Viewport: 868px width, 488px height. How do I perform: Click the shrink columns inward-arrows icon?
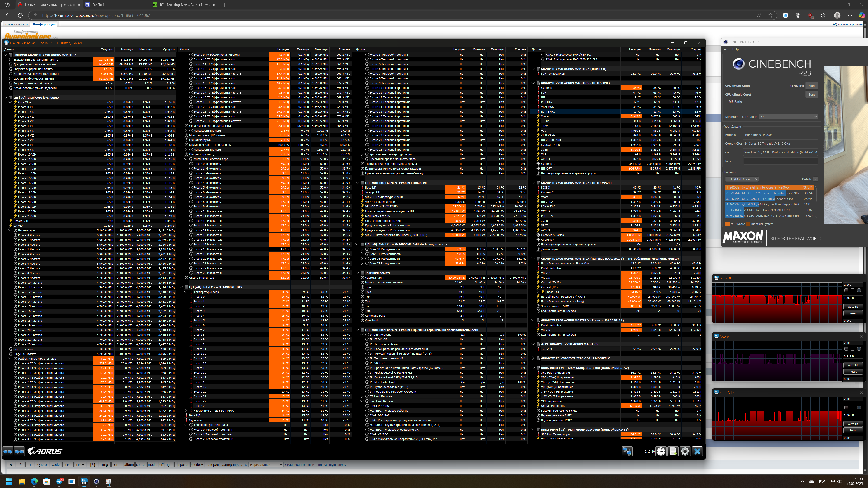19,451
